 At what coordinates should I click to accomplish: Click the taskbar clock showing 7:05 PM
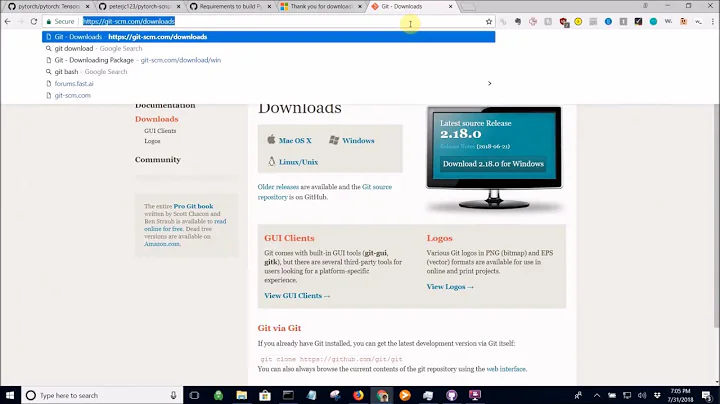click(x=681, y=395)
